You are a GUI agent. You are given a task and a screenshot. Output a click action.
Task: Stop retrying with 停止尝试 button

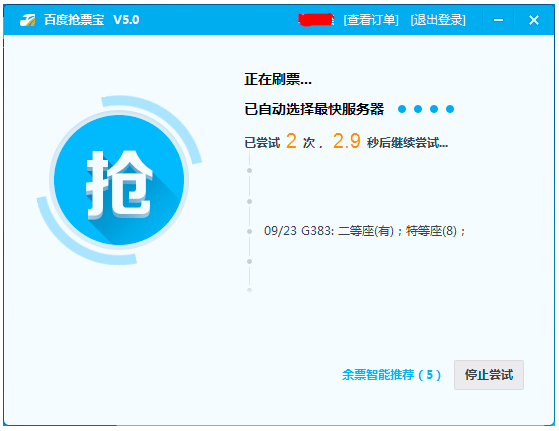[x=489, y=375]
